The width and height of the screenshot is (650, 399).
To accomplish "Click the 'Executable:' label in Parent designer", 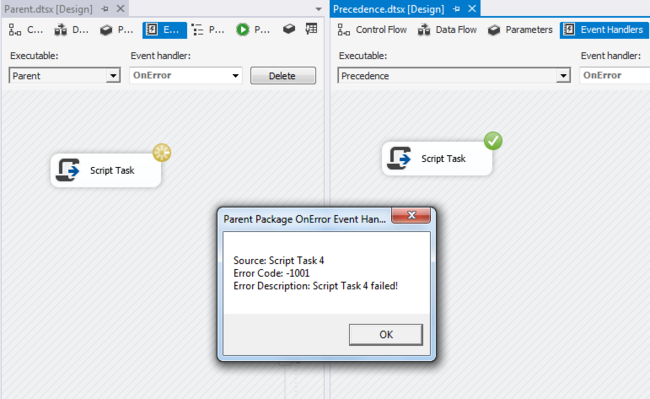I will (x=34, y=56).
